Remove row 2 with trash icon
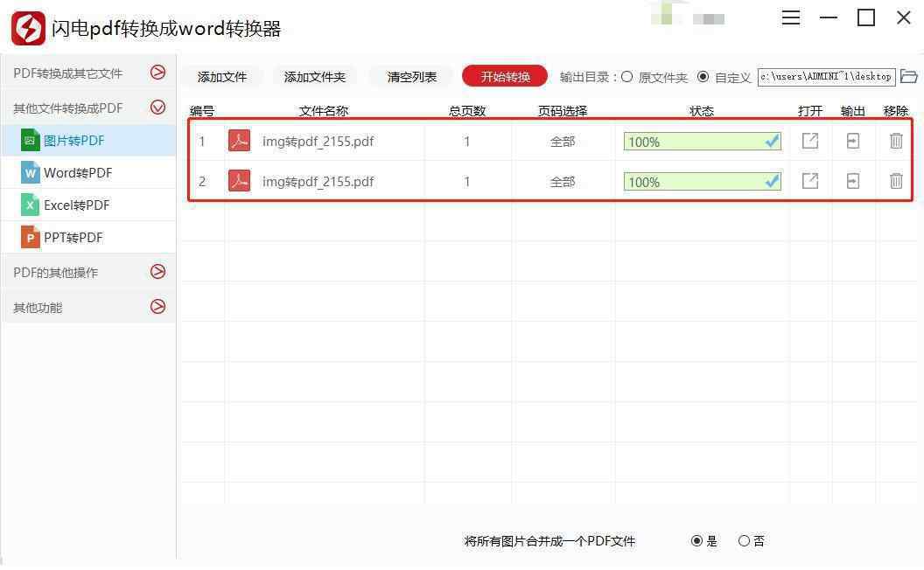The image size is (924, 570). [896, 181]
